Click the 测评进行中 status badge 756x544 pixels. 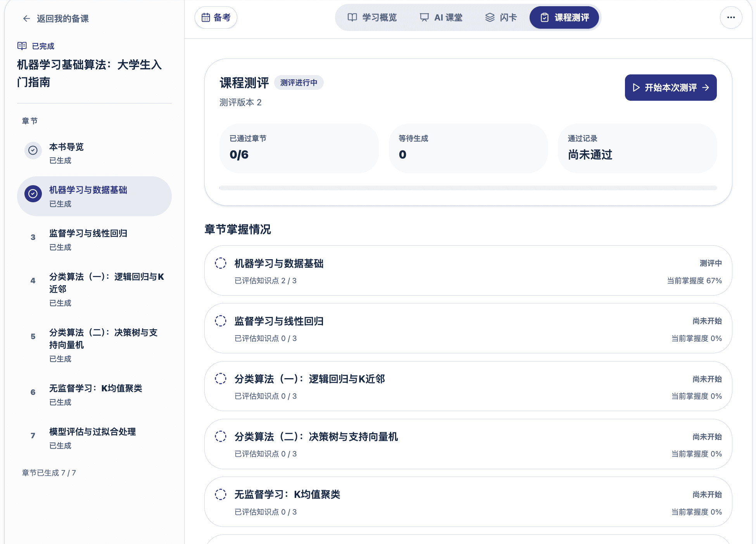tap(299, 83)
